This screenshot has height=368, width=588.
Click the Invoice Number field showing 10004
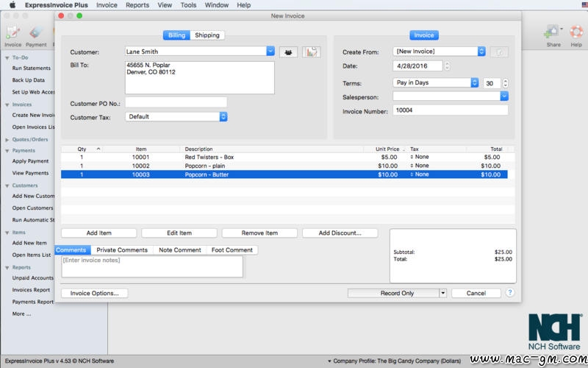pyautogui.click(x=451, y=110)
